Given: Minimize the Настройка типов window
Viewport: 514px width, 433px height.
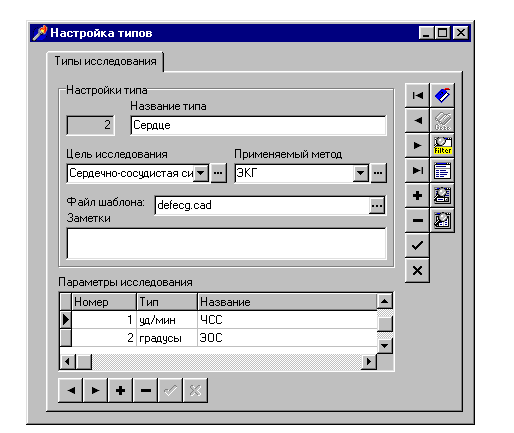Looking at the screenshot, I should (426, 33).
